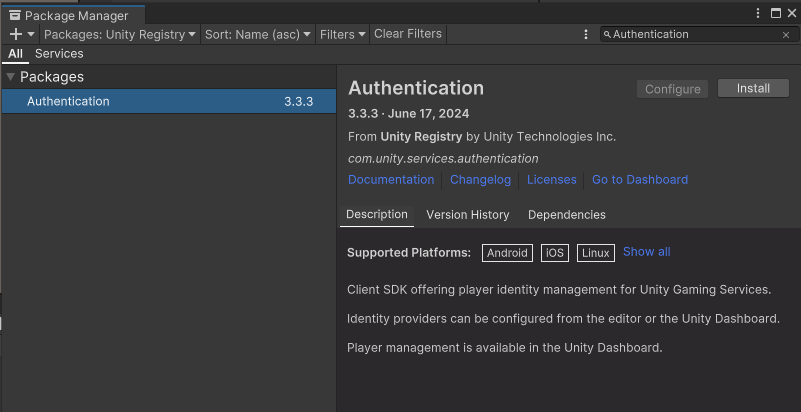Clear the search field with X icon

coord(786,35)
